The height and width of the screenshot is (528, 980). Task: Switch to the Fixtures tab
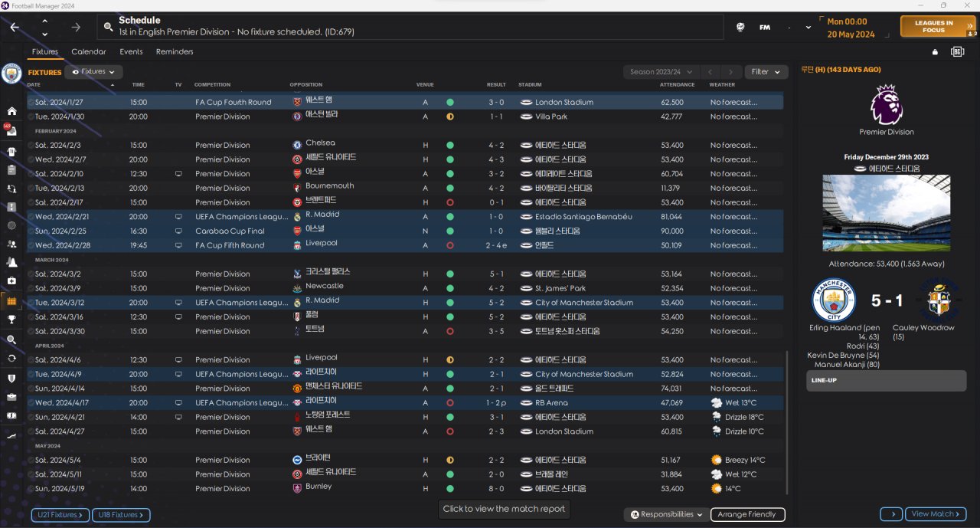point(45,51)
